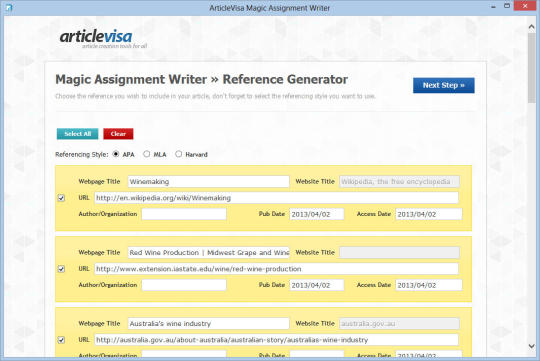Minimize the ArticleVisa window
Viewport: 540px width, 361px height.
click(x=493, y=6)
